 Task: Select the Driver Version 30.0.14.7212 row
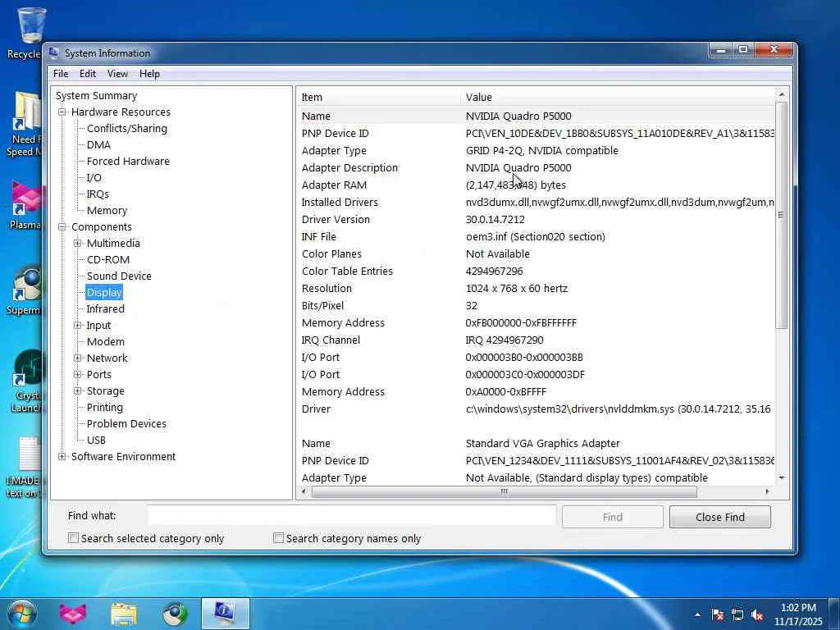(536, 220)
